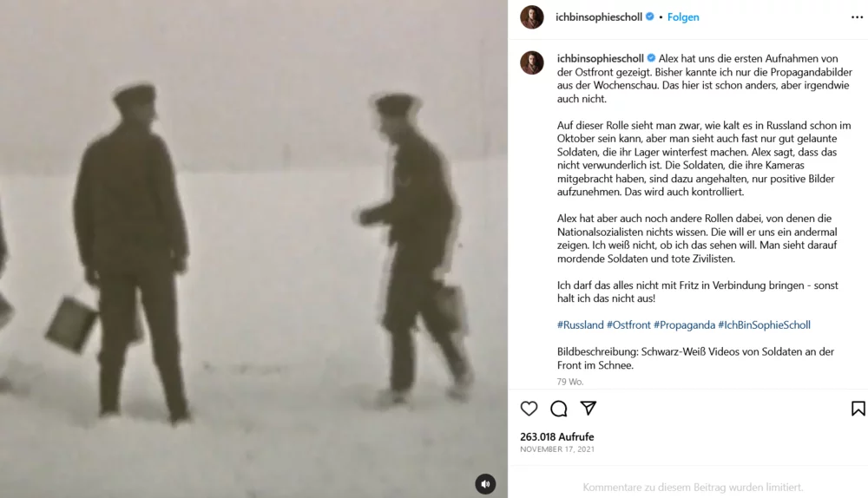Viewport: 868px width, 498px height.
Task: Open the #IchBinSophieScholl hashtag
Action: pyautogui.click(x=764, y=324)
